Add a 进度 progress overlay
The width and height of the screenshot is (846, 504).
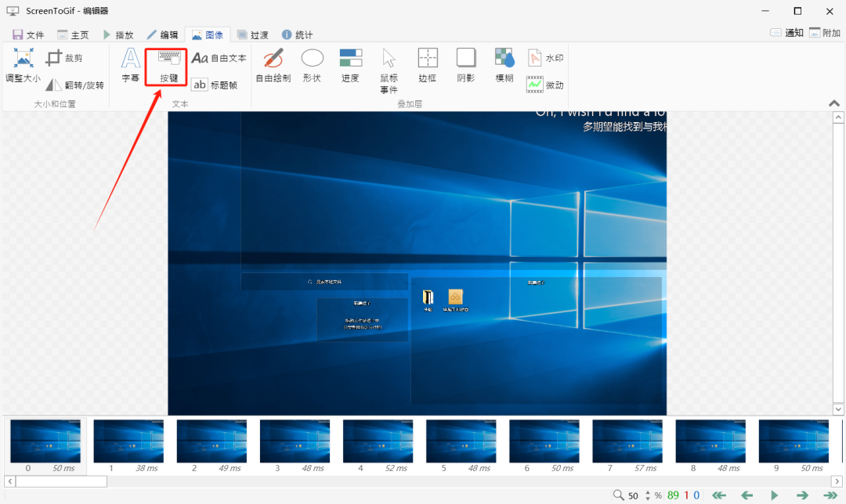point(351,66)
